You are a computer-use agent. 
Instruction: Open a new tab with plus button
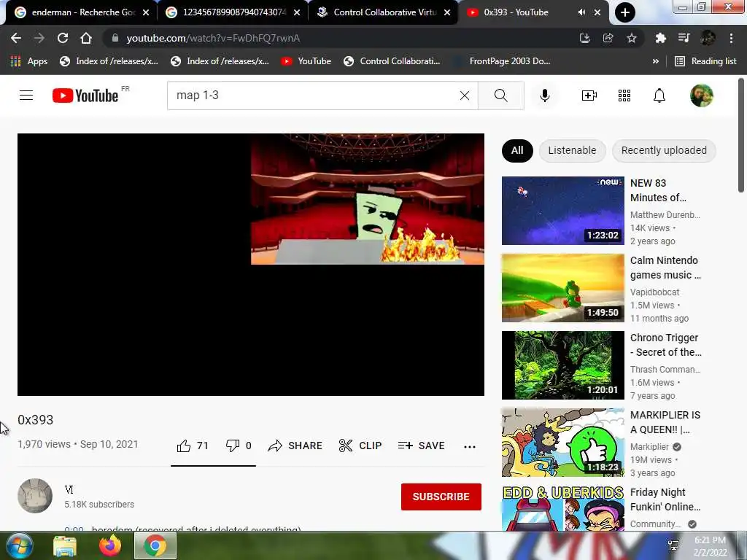point(624,12)
